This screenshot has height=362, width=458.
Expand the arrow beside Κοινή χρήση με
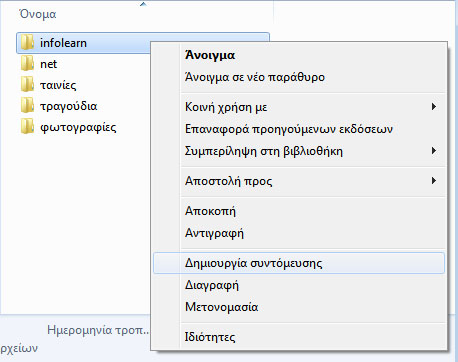(x=434, y=107)
